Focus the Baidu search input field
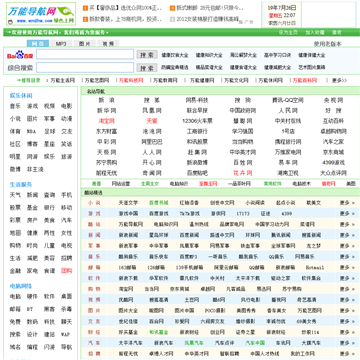Screen dimensions: 360x360 tap(85, 54)
